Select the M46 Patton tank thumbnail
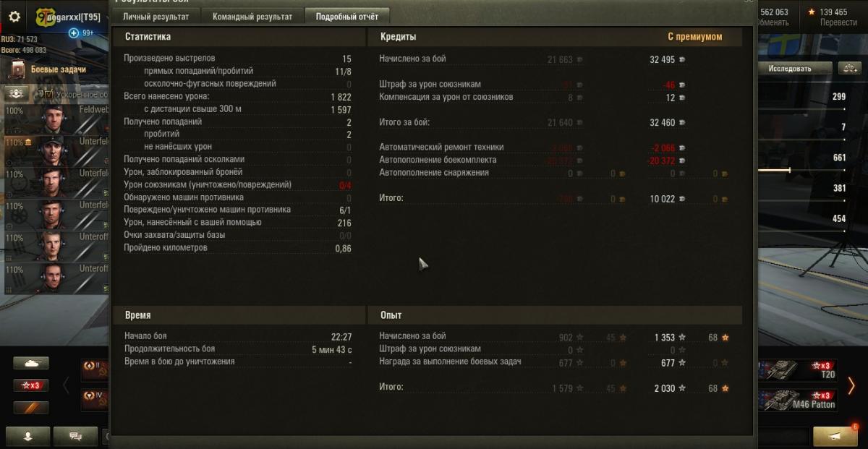The height and width of the screenshot is (449, 868). click(797, 400)
